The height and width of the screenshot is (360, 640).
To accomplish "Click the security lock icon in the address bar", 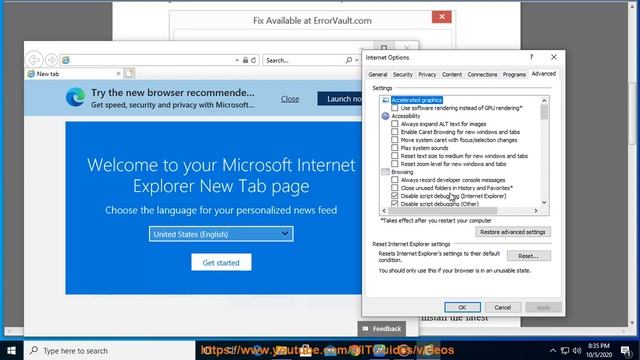I will click(245, 60).
